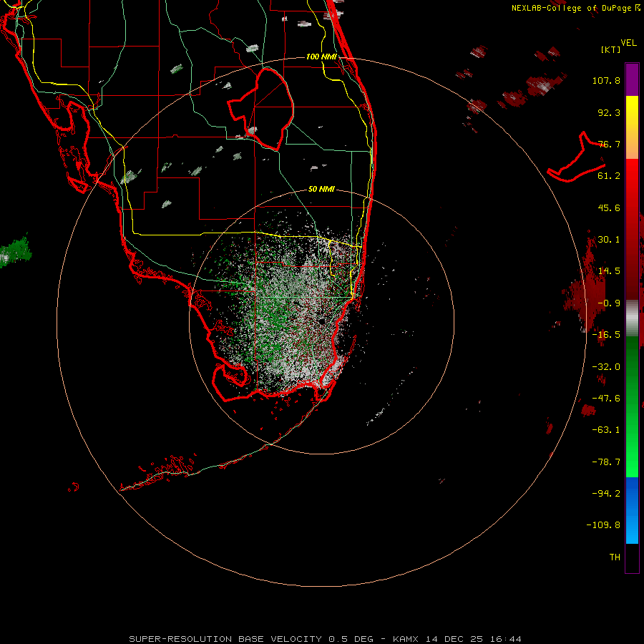Click the NEXLAB-College of DuPage watermark text
This screenshot has width=644, height=644.
575,8
